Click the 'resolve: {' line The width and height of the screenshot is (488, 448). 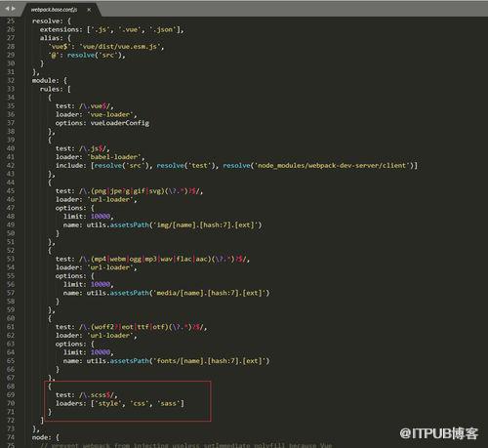[x=52, y=21]
